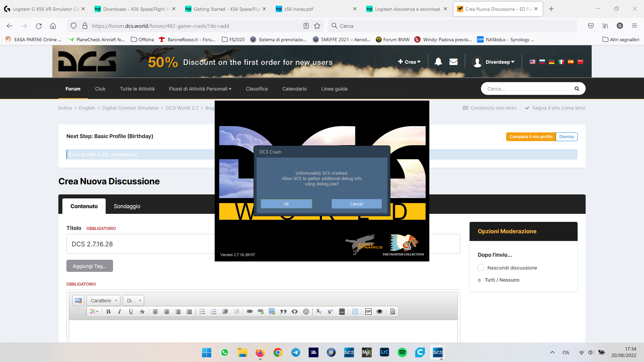Tick Nascondi discussione checkbox
This screenshot has height=362, width=644.
coord(481,268)
